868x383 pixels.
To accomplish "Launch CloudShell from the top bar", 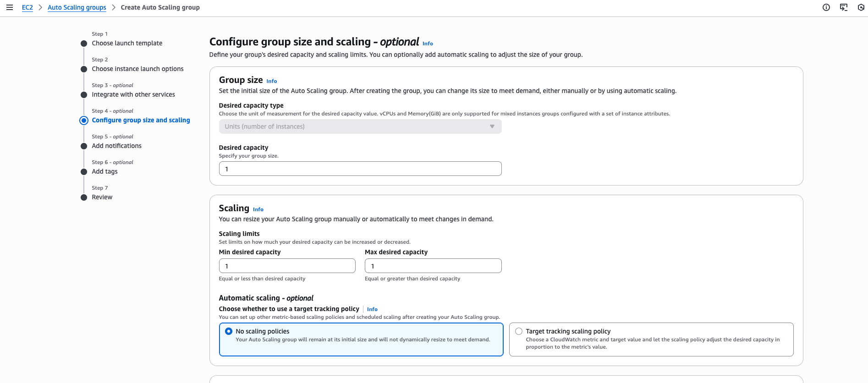I will pos(844,7).
